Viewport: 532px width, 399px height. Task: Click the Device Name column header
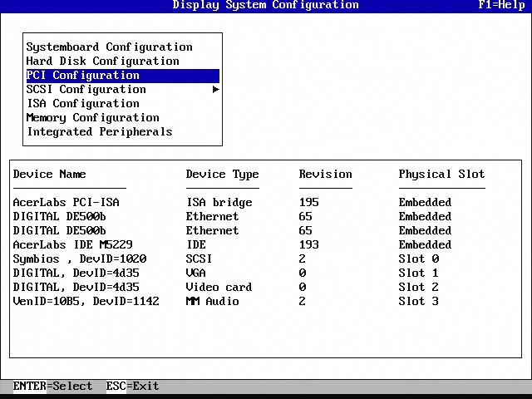49,175
